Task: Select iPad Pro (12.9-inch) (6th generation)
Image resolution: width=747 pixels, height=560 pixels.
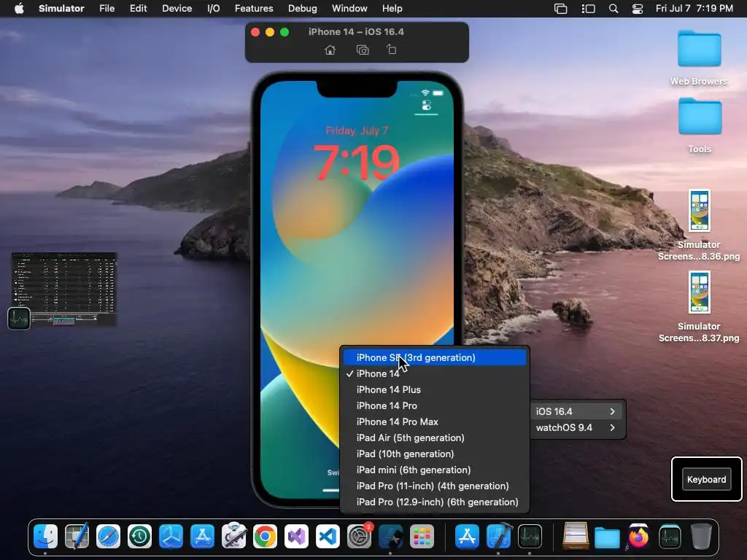Action: (x=435, y=502)
